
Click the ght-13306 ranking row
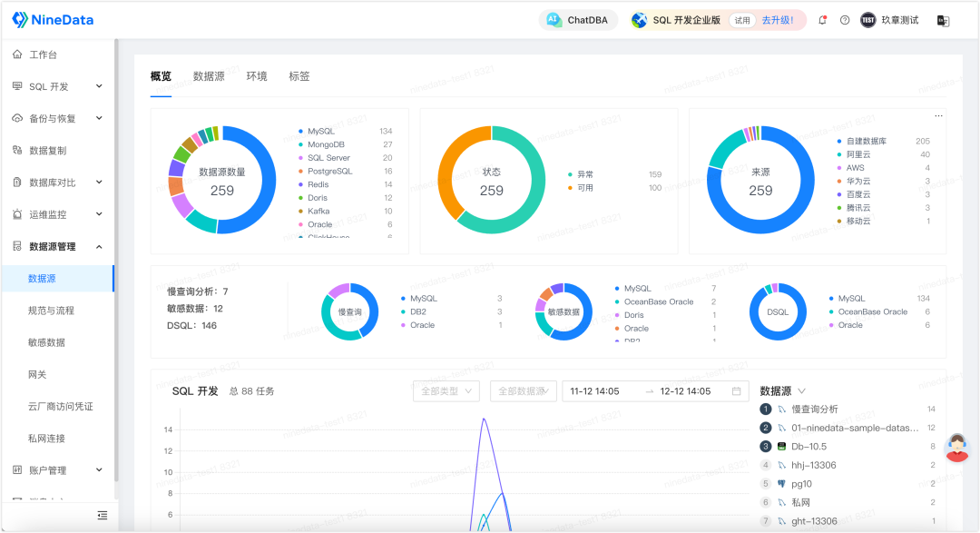click(848, 521)
